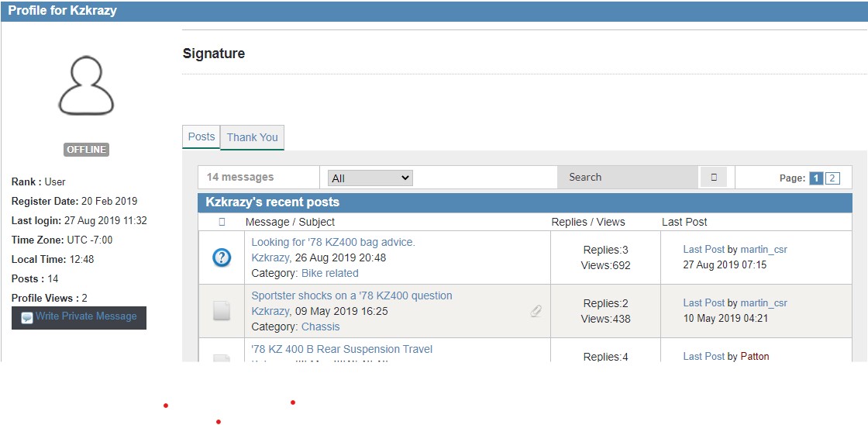Click the question mark topic icon

(x=222, y=257)
